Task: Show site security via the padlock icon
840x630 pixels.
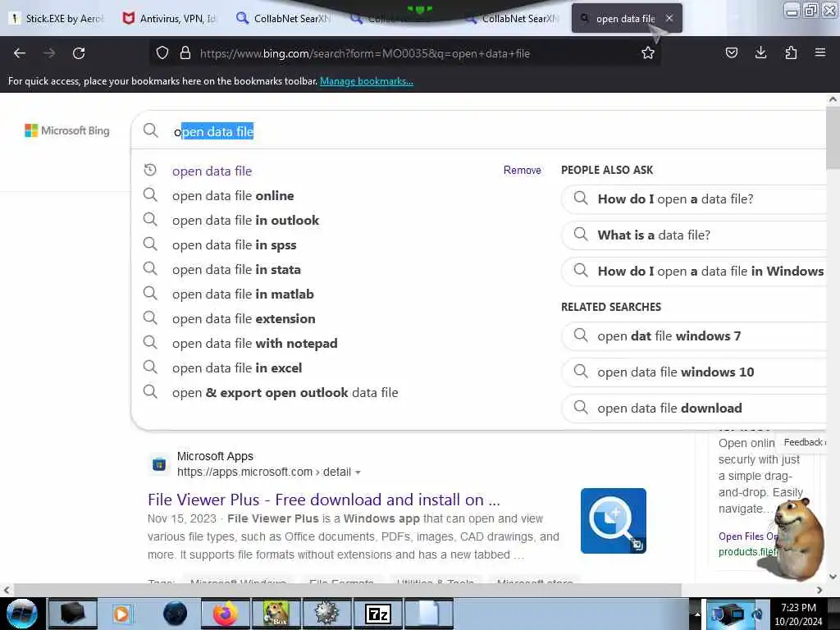Action: coord(185,53)
